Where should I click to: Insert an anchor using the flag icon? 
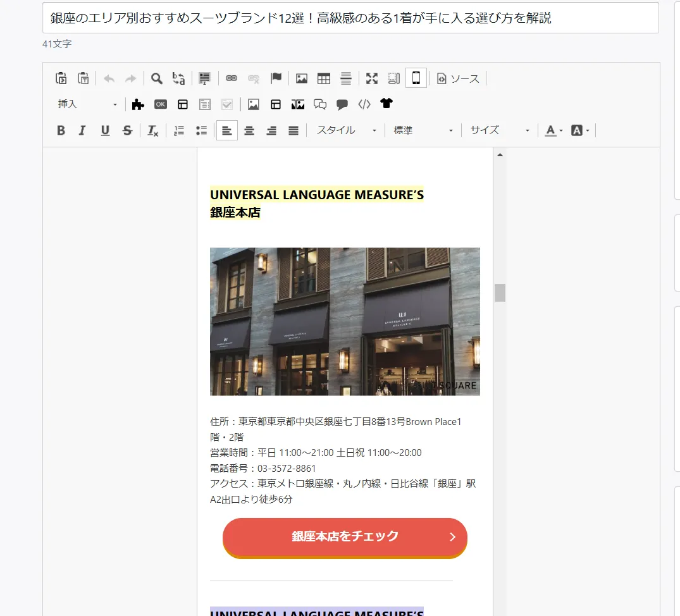click(x=276, y=78)
